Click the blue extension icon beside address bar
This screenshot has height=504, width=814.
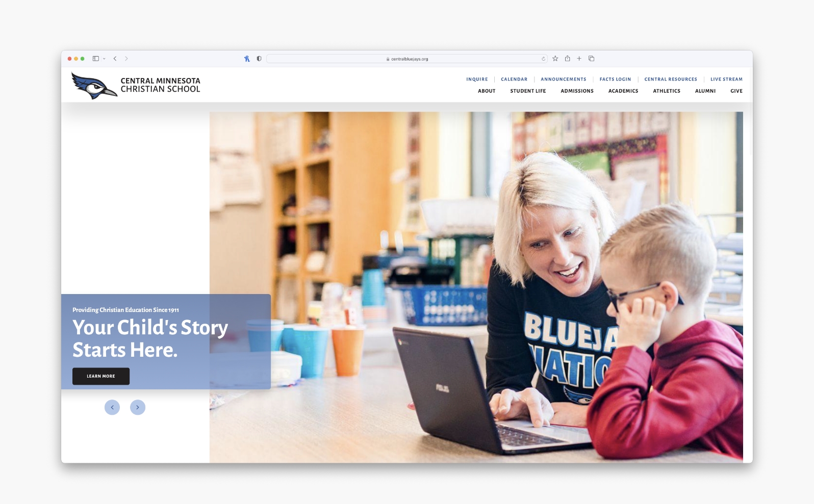point(247,59)
